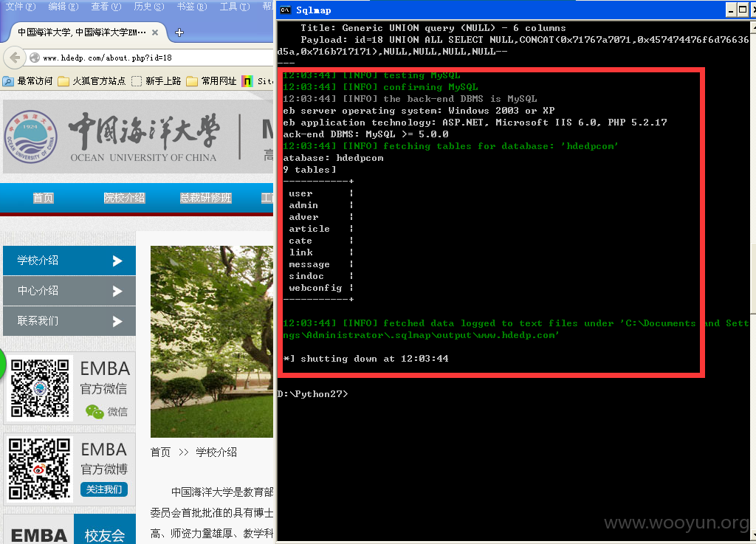Click the 'webconfig' table name in console
Screen dimensions: 756x544
coord(315,288)
